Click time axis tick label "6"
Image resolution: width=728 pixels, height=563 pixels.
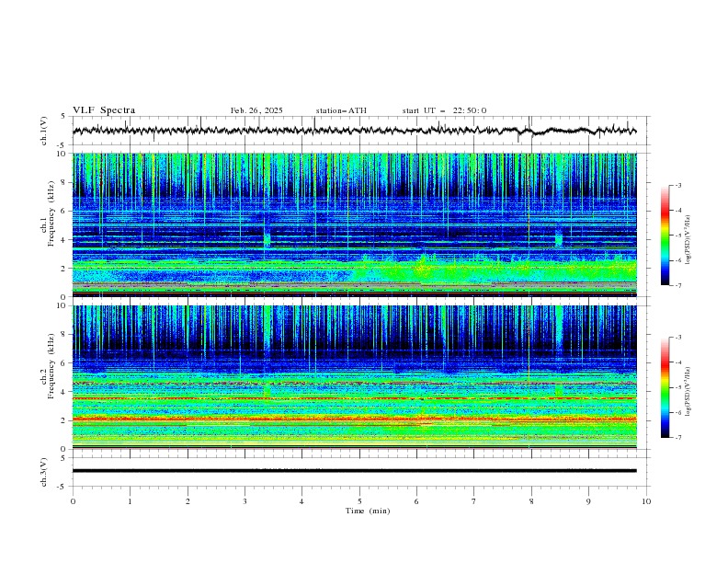416,501
